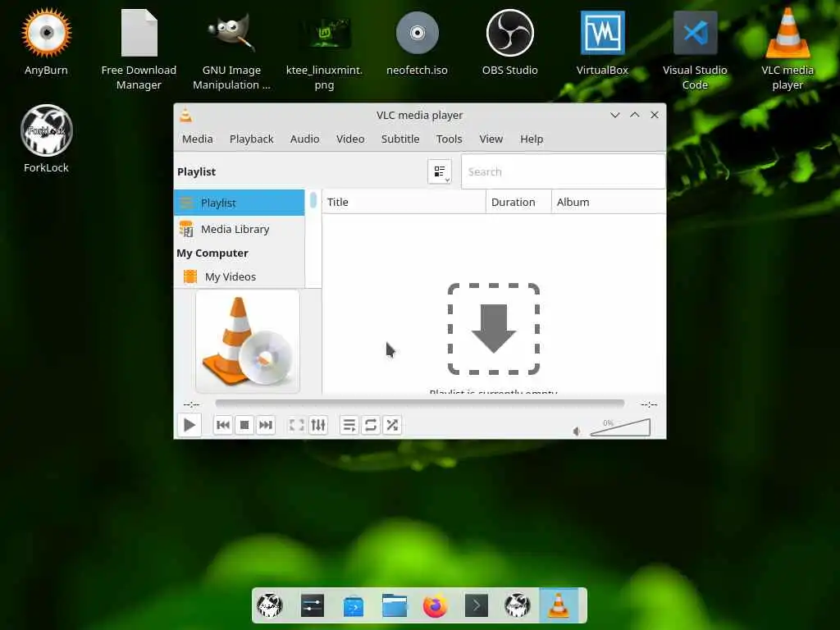Click the ForkLock icon beside terminal in dock
The width and height of the screenshot is (840, 630).
tap(518, 606)
